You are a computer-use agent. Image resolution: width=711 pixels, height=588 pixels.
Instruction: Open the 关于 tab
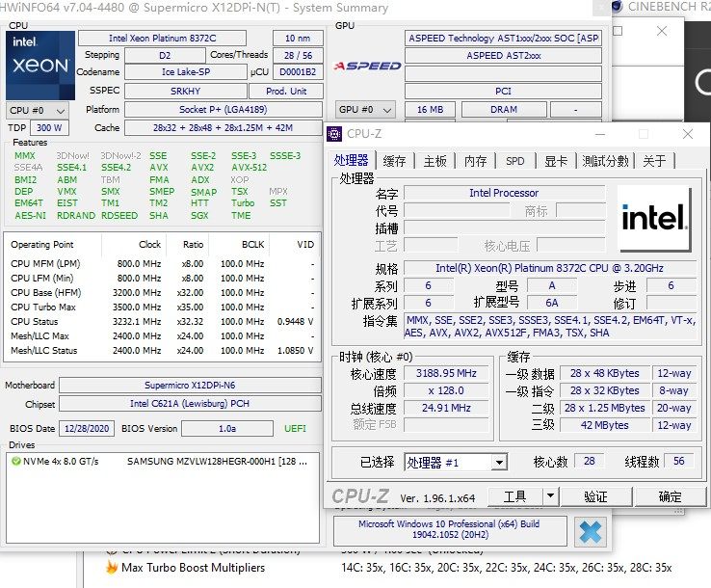point(654,161)
